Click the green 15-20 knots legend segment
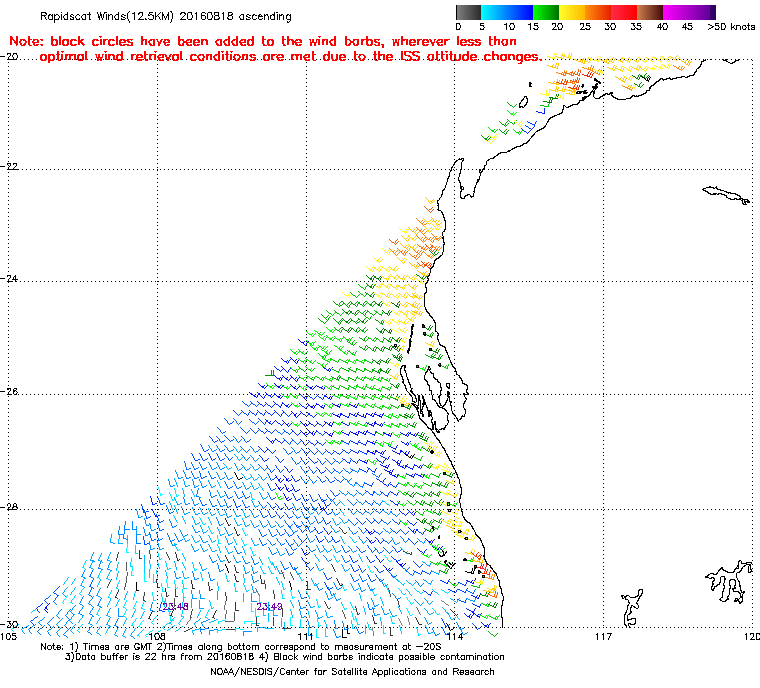760x688 pixels. click(x=546, y=13)
